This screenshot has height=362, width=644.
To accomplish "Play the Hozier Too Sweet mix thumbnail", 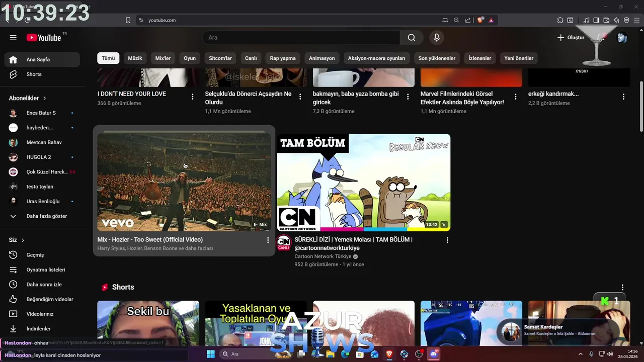I will [184, 182].
